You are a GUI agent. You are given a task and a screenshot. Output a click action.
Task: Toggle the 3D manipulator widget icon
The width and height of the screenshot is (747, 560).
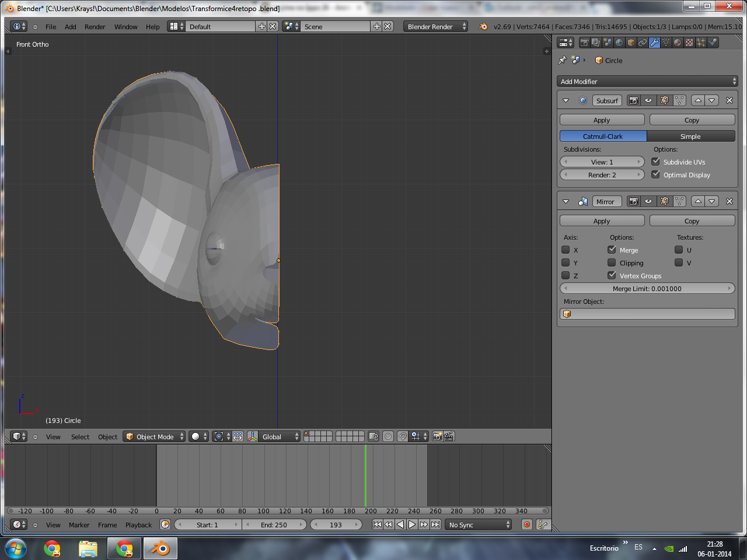pyautogui.click(x=253, y=436)
